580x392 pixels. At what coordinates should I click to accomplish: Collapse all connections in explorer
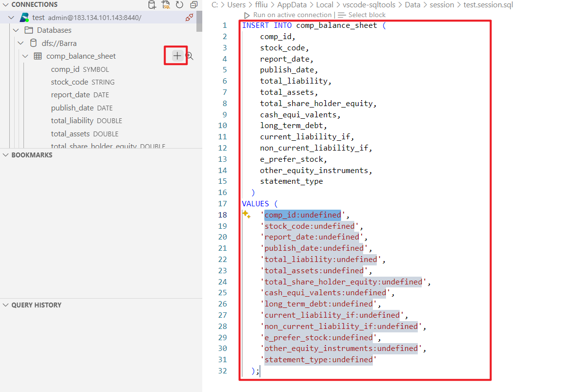pyautogui.click(x=193, y=5)
